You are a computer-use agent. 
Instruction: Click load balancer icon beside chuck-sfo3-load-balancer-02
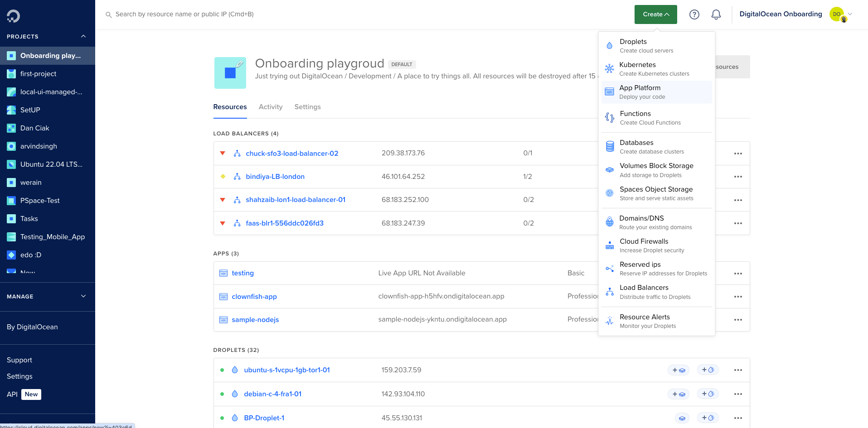237,154
